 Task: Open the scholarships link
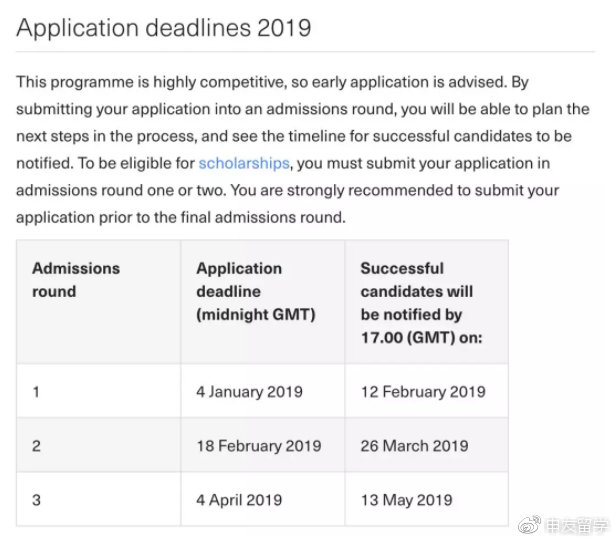pos(244,163)
